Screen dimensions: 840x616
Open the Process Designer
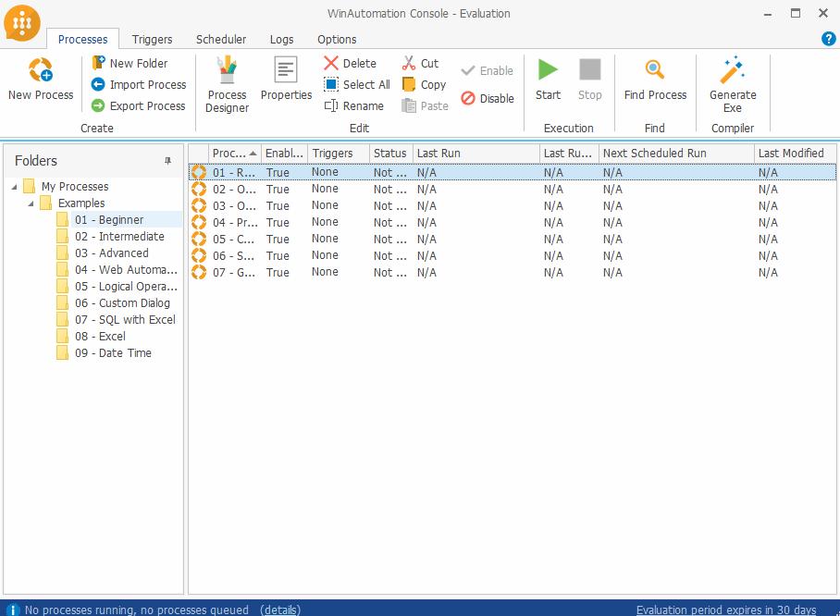tap(228, 85)
